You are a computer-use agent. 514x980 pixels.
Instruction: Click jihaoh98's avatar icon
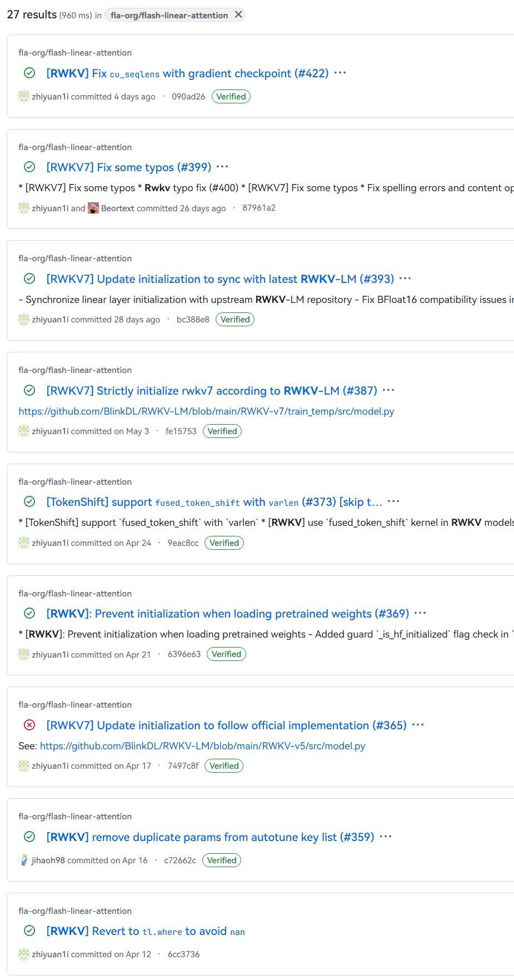[23, 860]
